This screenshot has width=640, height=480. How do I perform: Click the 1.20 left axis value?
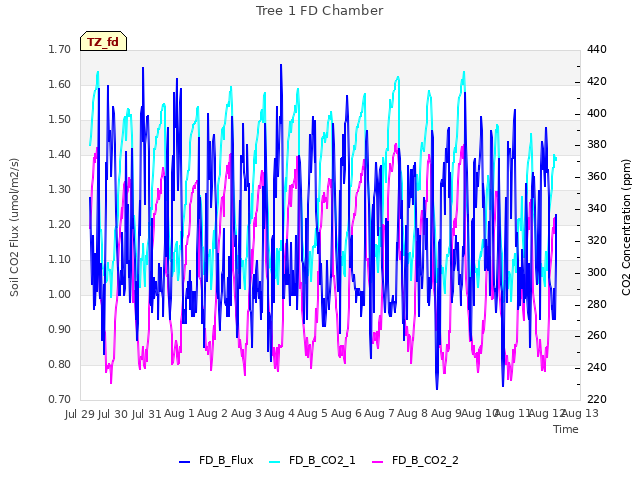(x=60, y=224)
